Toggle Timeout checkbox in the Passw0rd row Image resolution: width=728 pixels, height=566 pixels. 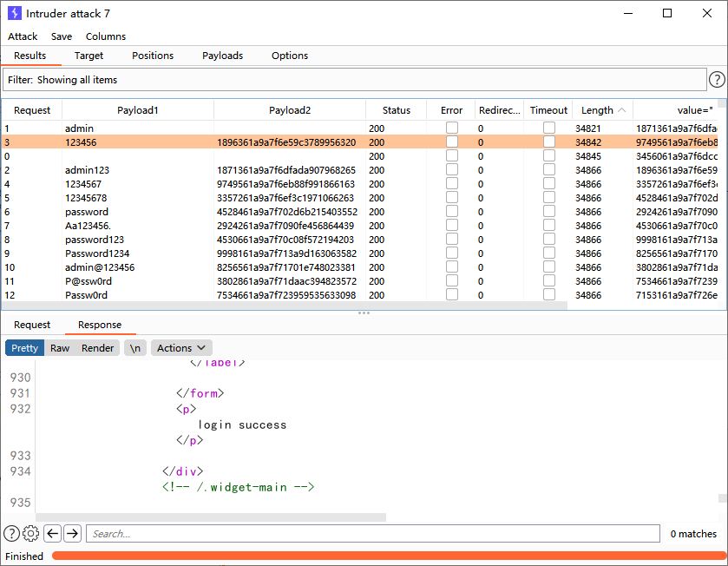coord(549,295)
